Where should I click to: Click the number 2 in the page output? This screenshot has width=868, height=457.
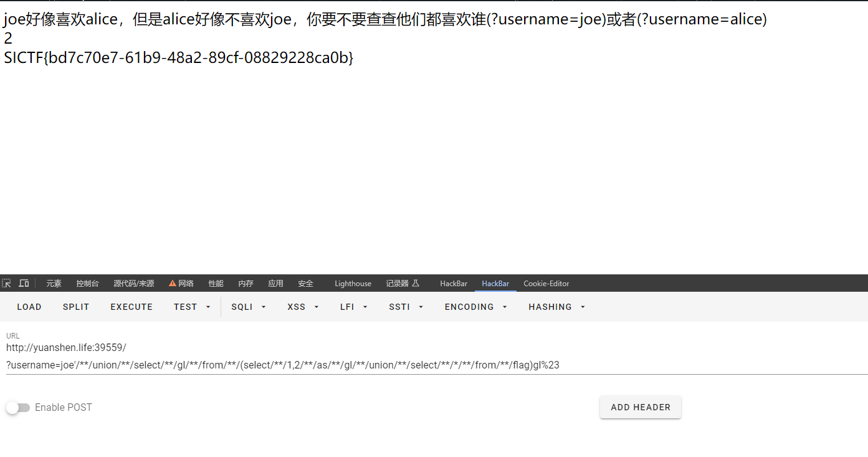point(8,39)
